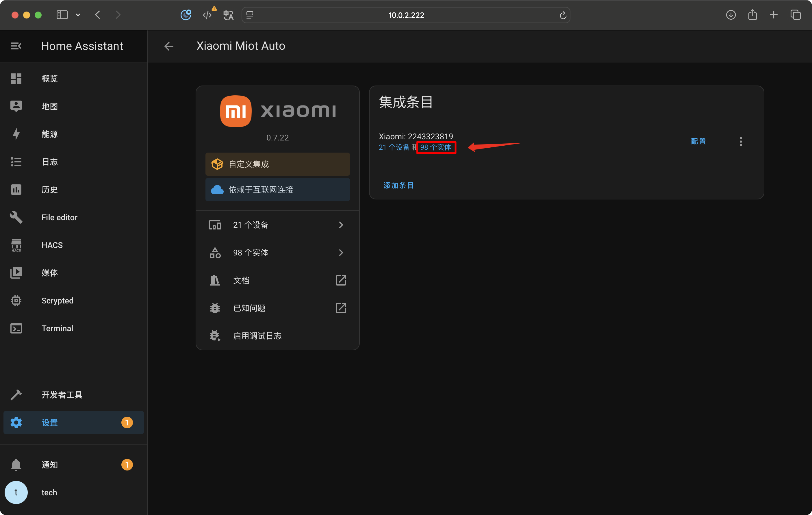Open Safari reader page icon in address bar

pyautogui.click(x=250, y=15)
